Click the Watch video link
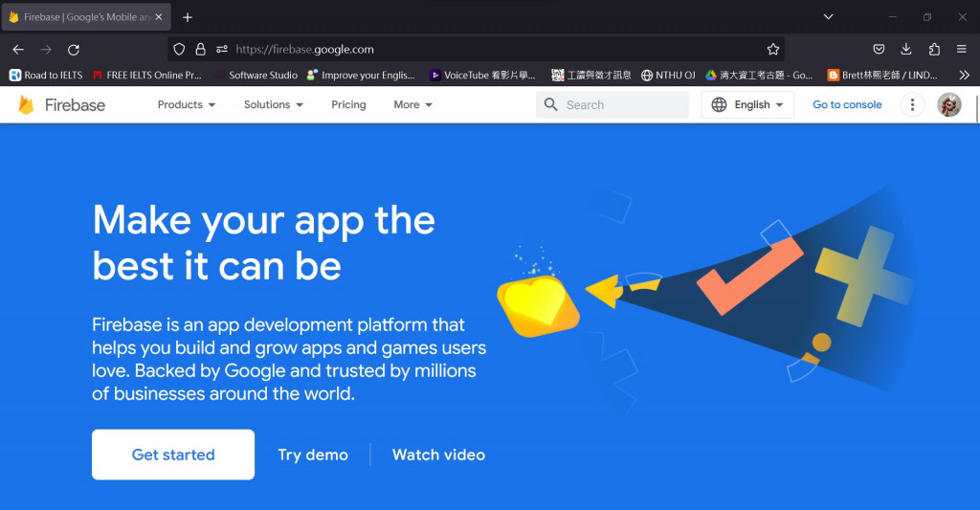This screenshot has width=980, height=510. [x=438, y=455]
